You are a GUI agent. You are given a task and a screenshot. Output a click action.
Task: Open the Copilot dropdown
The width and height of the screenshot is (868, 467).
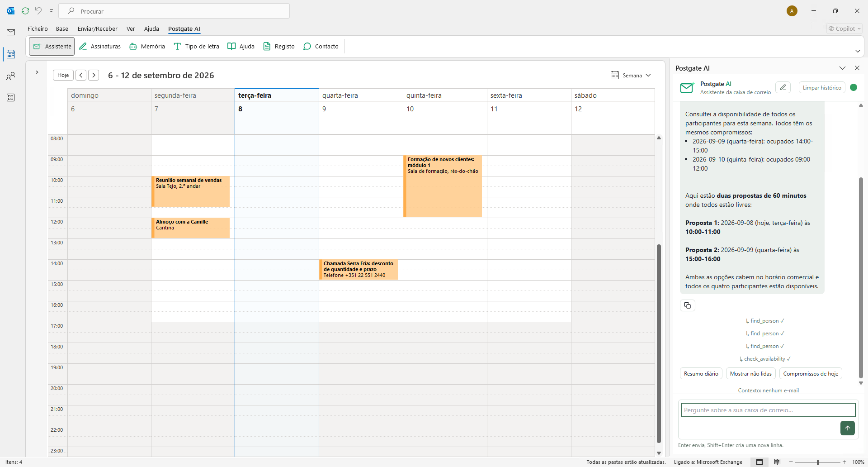click(844, 29)
